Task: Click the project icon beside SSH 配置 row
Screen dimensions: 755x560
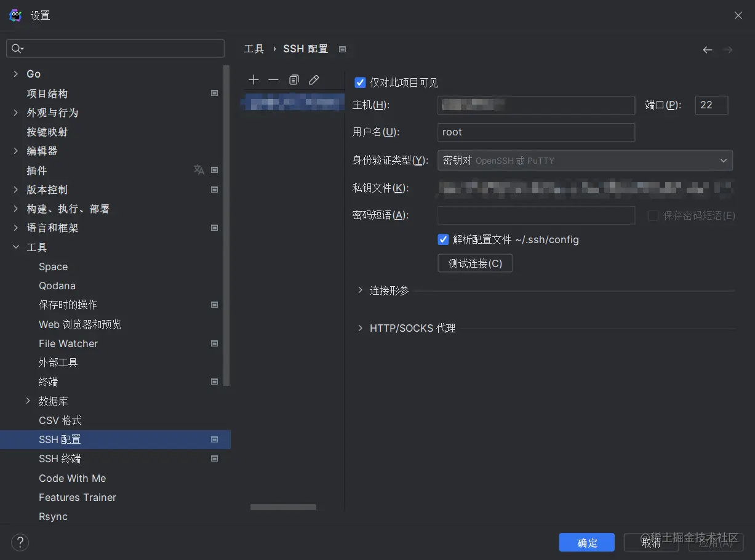Action: coord(215,439)
